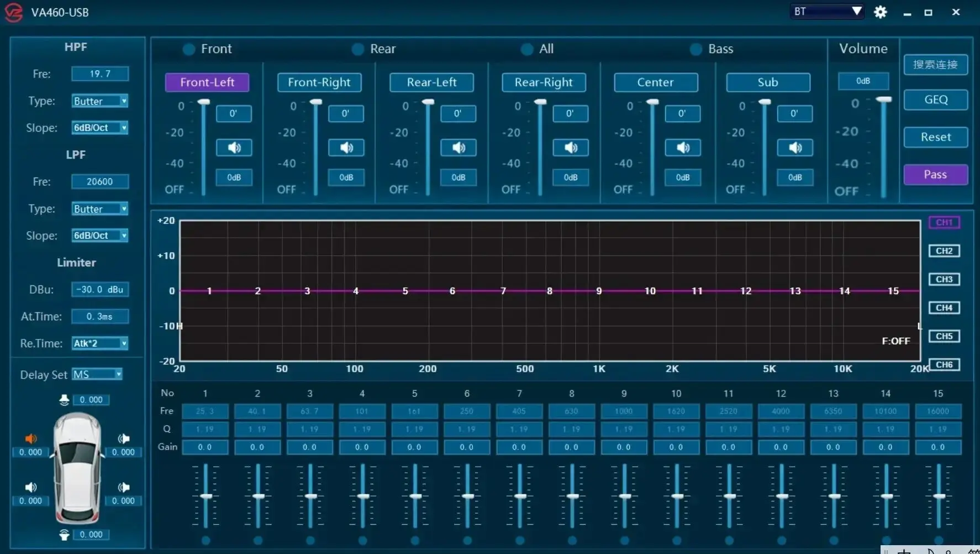Mute the Sub channel speaker icon
Image resolution: width=980 pixels, height=554 pixels.
(795, 148)
